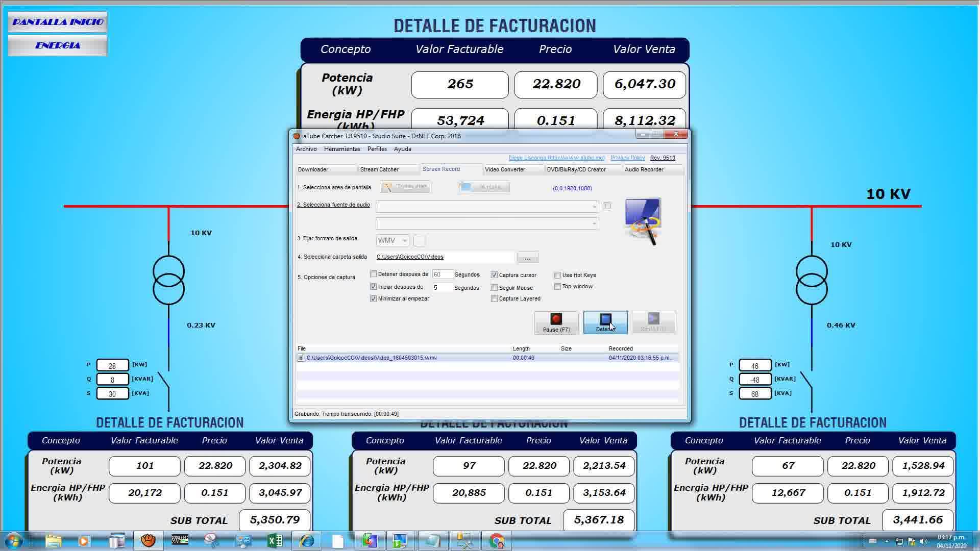This screenshot has width=980, height=551.
Task: Enable the Top window checkbox
Action: pyautogui.click(x=557, y=286)
